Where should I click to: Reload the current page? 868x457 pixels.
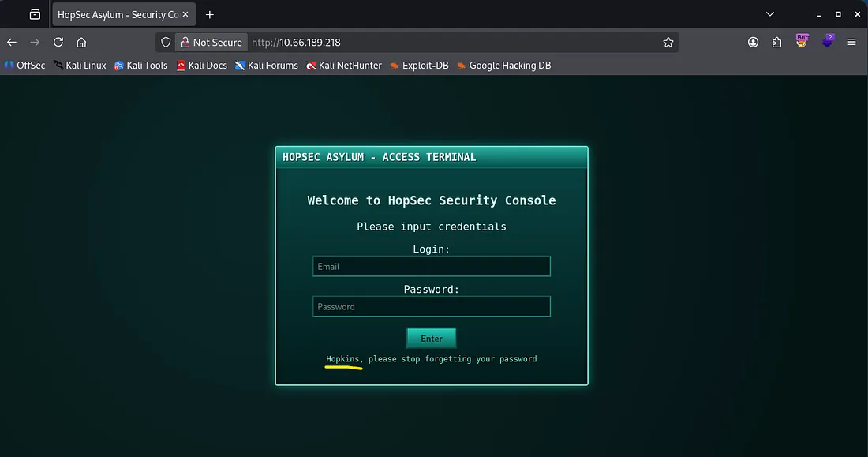point(58,43)
